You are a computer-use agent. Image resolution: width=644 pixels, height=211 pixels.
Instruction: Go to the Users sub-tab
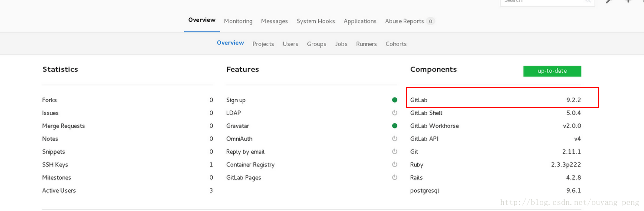[x=291, y=44]
